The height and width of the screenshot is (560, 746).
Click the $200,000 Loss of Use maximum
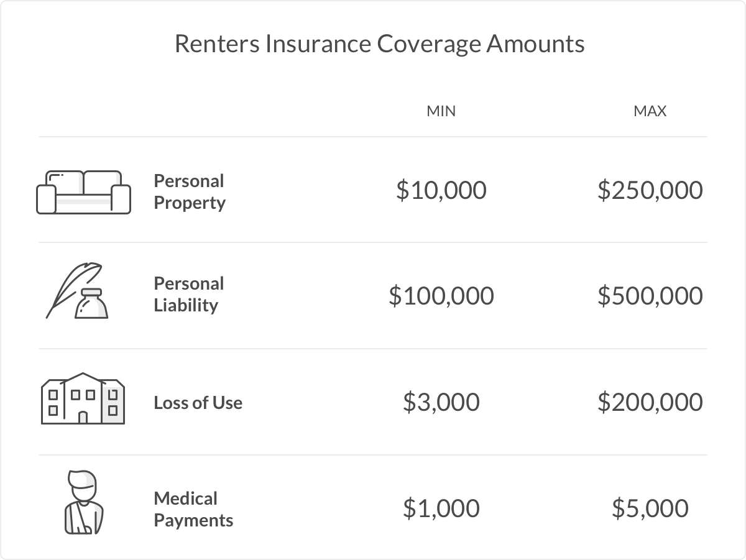650,402
